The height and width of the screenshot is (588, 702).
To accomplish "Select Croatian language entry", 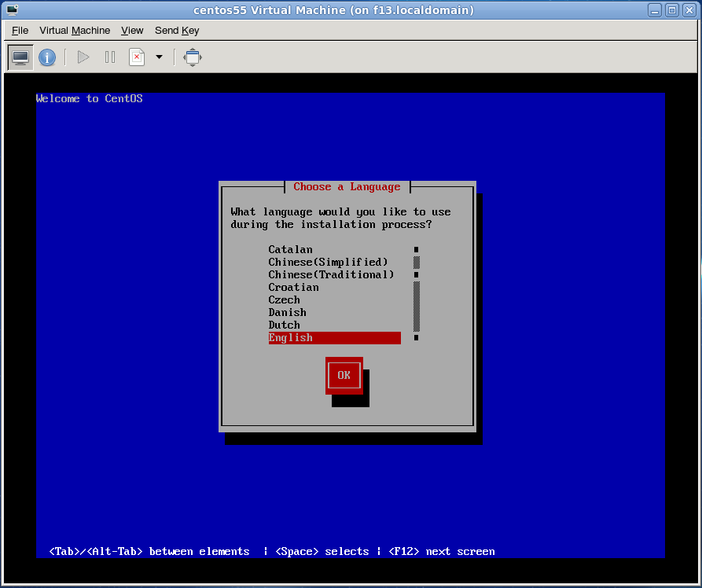I will pos(293,287).
